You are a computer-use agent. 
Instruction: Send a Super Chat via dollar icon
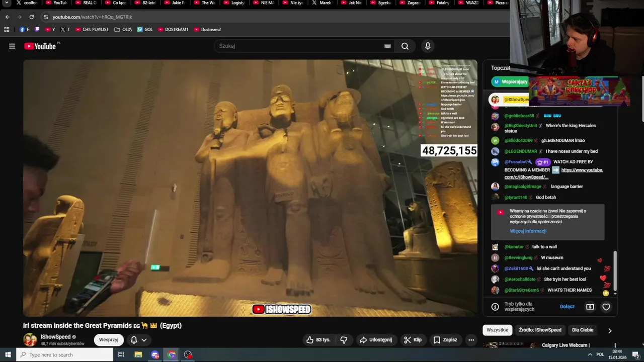point(590,307)
